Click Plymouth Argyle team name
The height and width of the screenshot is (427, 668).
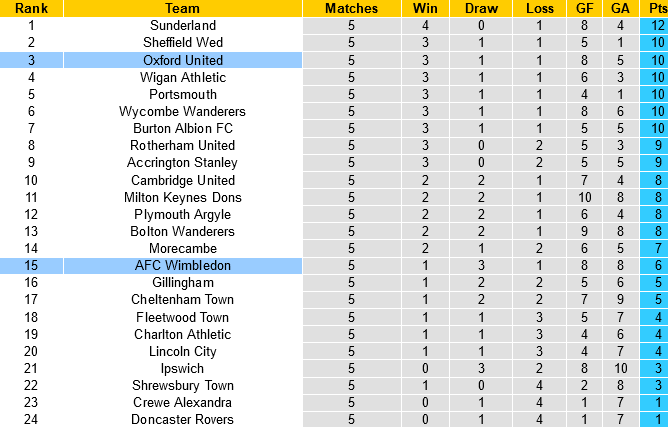pos(182,214)
